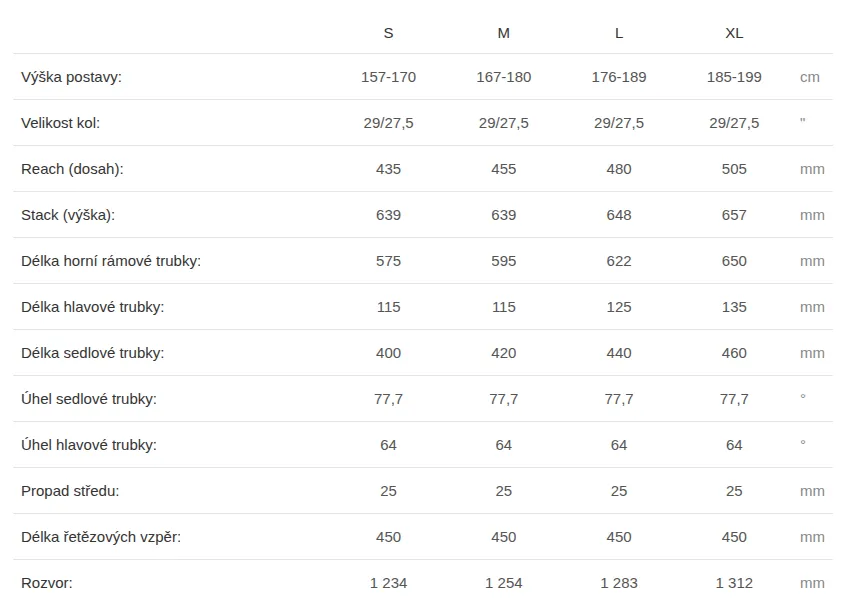Click the XL size column header
Screen dimensions: 846x600
734,33
